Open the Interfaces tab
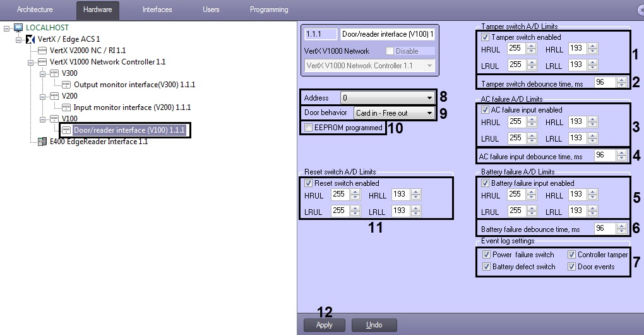Screen dimensions: 644x335 click(x=157, y=9)
